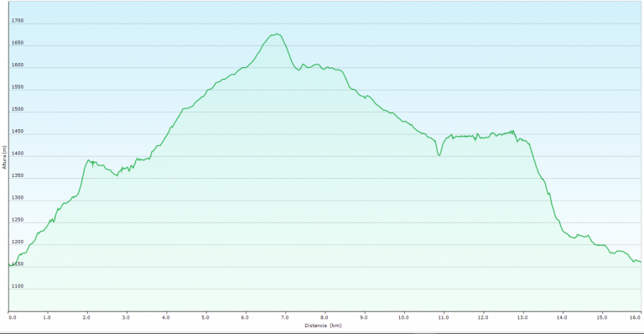
Task: Click the 1650 altitude axis label
Action: pos(18,43)
